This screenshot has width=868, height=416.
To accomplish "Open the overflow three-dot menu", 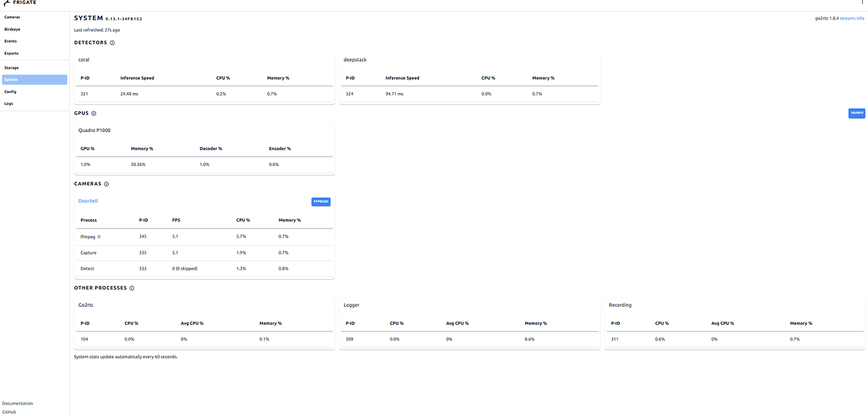I will [862, 3].
